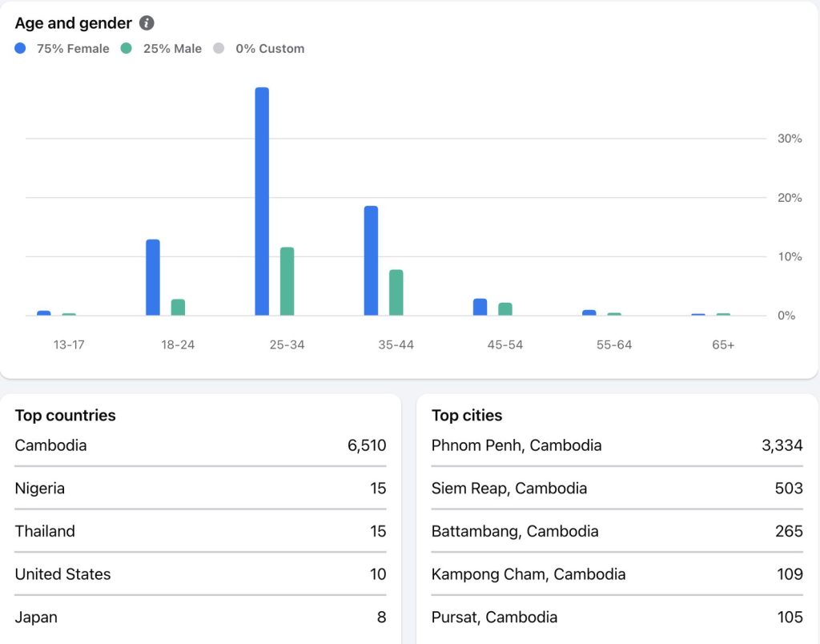Click the green Male legend dot
The image size is (820, 644).
click(126, 48)
